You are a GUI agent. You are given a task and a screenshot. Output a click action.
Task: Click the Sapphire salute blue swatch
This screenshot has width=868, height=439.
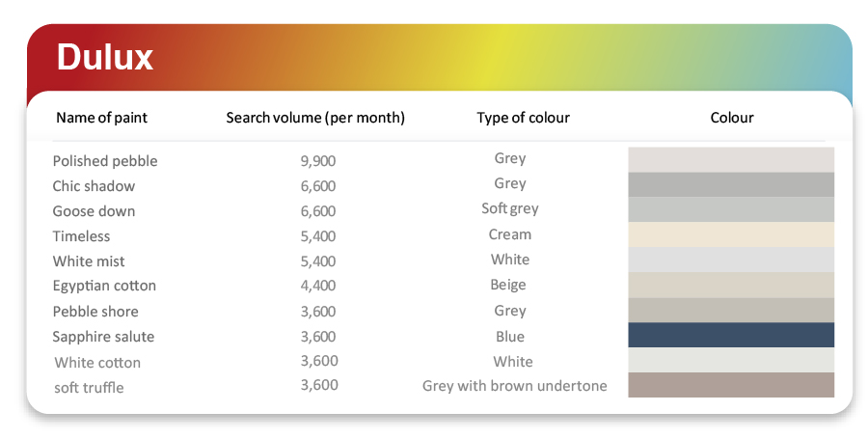(730, 335)
